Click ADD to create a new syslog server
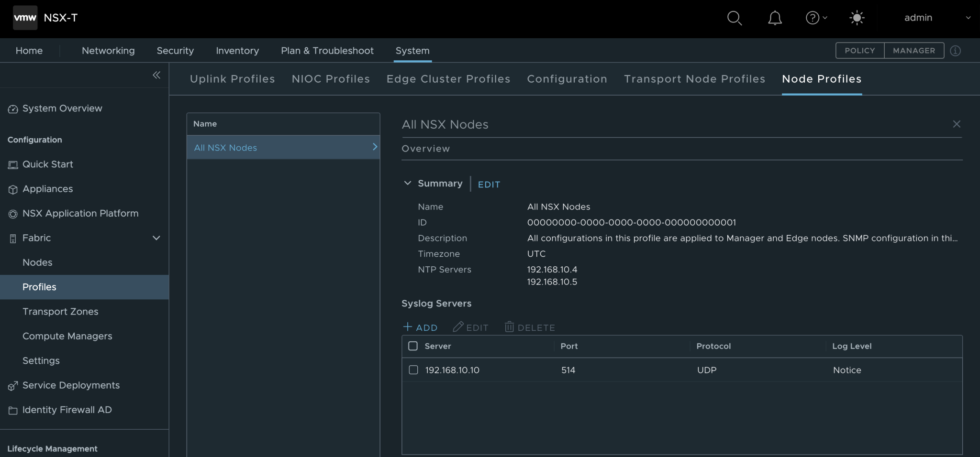The image size is (980, 457). click(420, 327)
